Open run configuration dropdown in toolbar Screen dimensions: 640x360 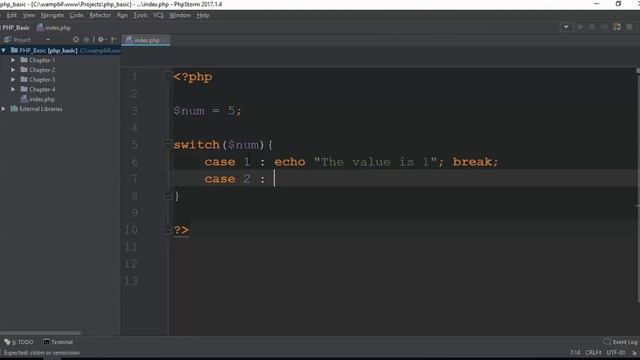pos(566,27)
